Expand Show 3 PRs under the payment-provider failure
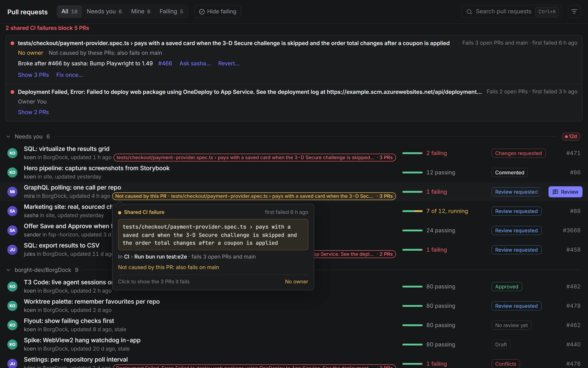The width and height of the screenshot is (588, 368). point(33,75)
